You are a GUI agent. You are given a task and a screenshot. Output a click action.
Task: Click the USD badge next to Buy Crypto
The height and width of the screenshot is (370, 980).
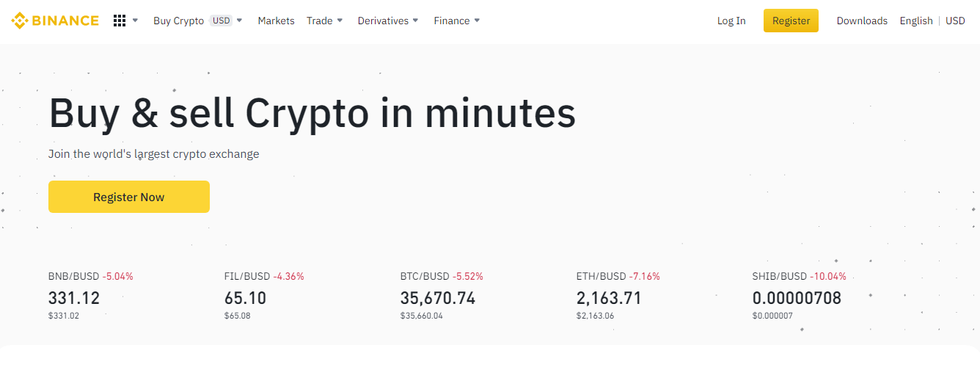(221, 21)
